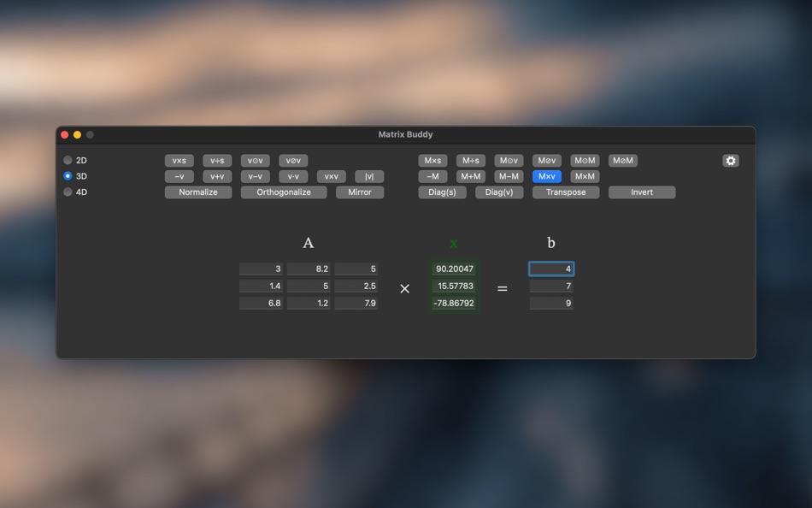
Task: Edit matrix A cell containing 8.2
Action: tap(309, 269)
